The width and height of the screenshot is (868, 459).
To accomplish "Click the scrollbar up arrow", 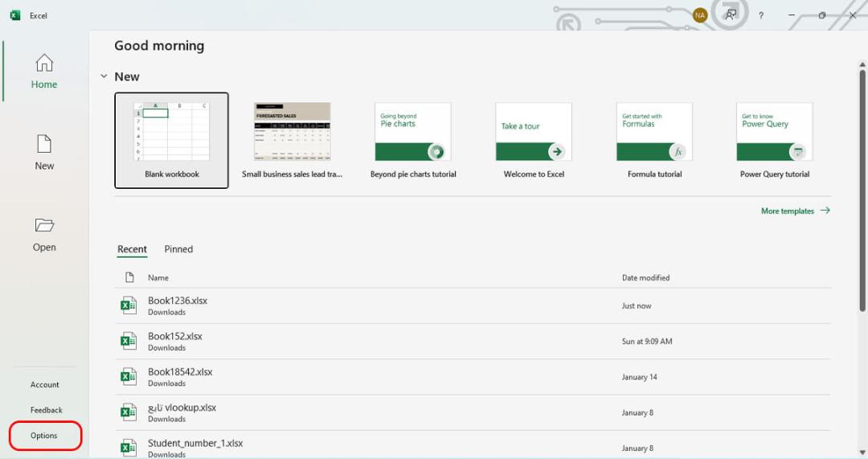I will [862, 65].
